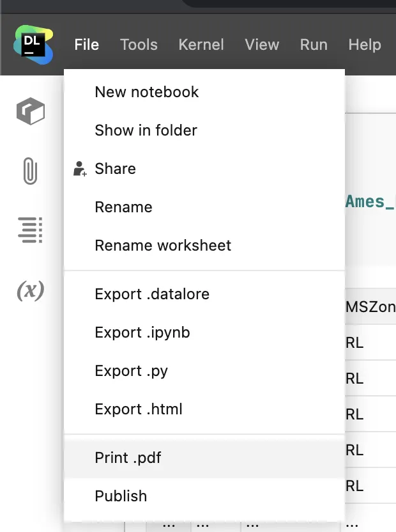Expand the Kernel menu

(201, 45)
